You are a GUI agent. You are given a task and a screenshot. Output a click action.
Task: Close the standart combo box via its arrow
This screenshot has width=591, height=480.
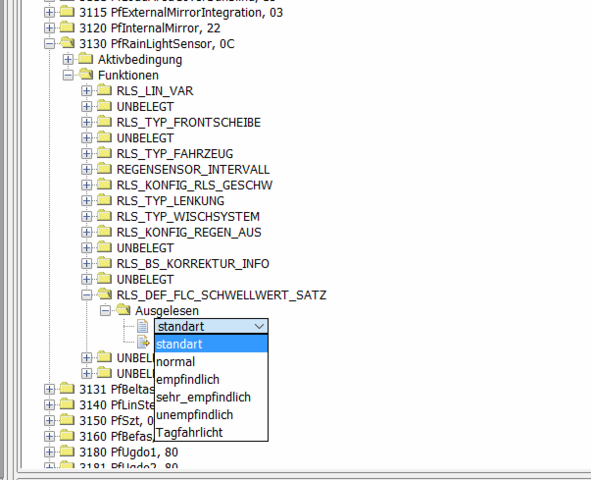pyautogui.click(x=259, y=326)
